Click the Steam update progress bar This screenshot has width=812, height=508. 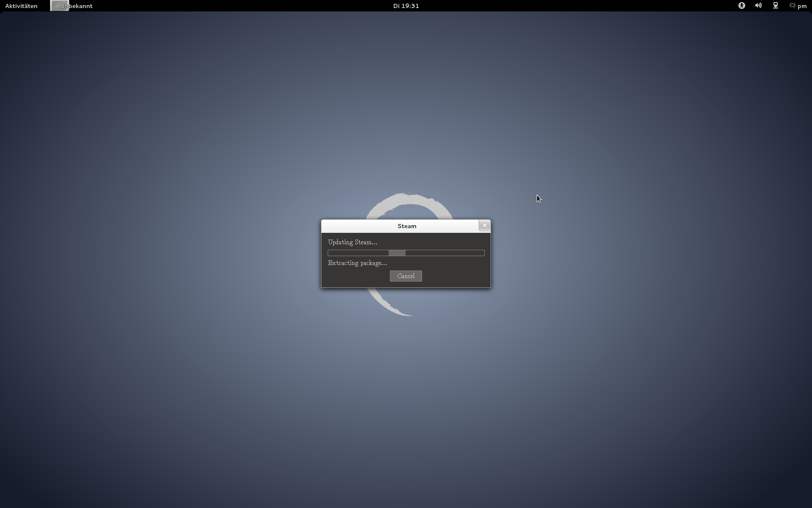pos(406,253)
